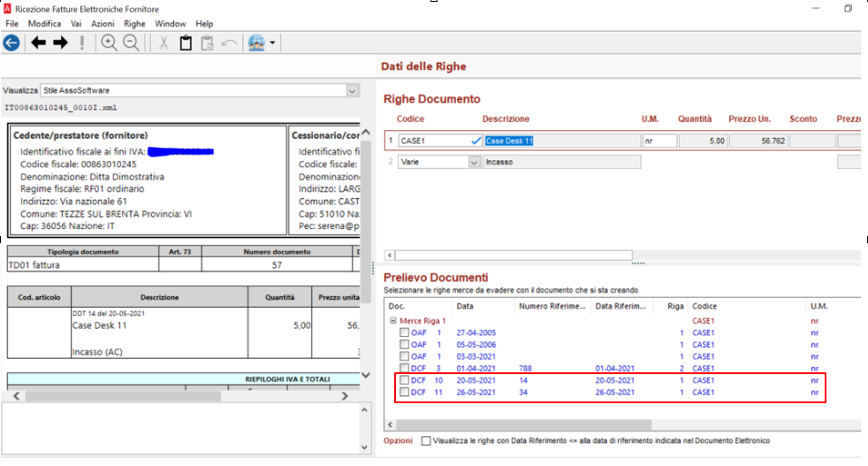Open the Help menu
Screen dimensions: 868x466
coord(203,24)
